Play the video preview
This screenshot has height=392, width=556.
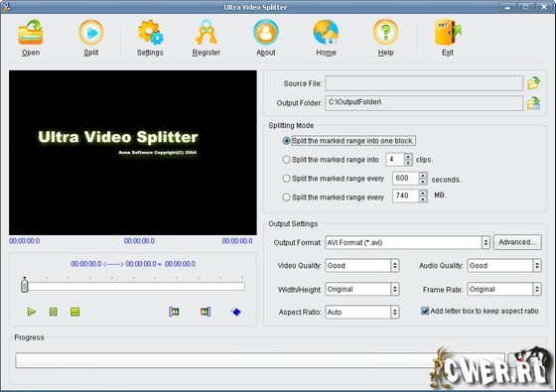pos(32,312)
